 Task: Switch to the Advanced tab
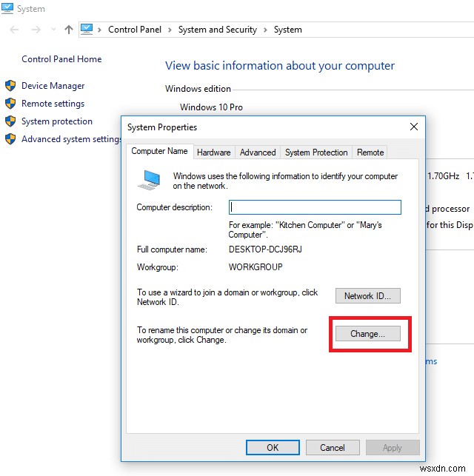(258, 152)
